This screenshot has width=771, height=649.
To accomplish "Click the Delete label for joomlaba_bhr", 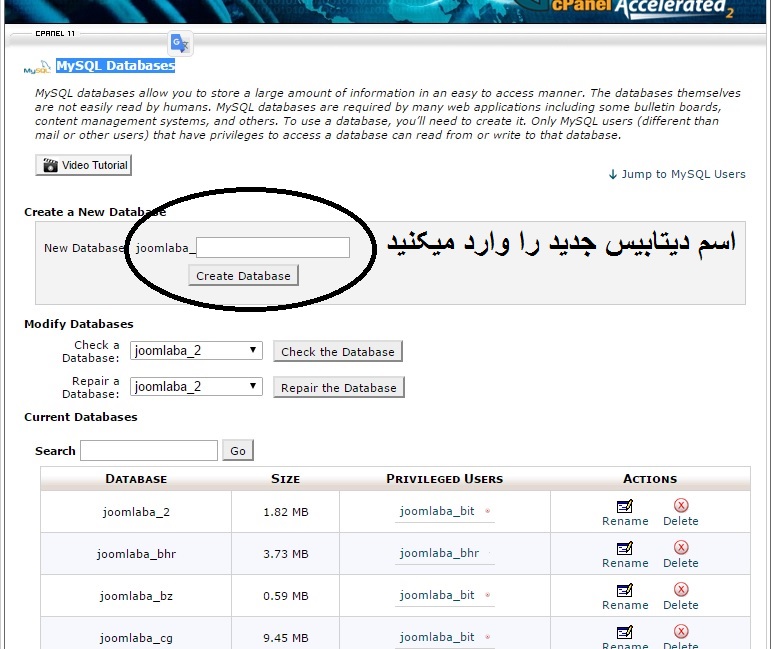I will point(681,563).
